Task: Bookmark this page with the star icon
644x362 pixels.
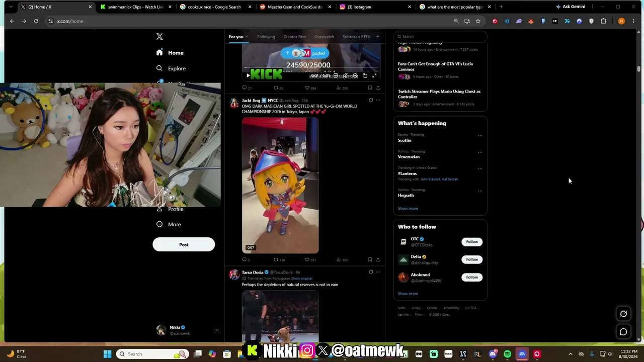Action: coord(478,21)
